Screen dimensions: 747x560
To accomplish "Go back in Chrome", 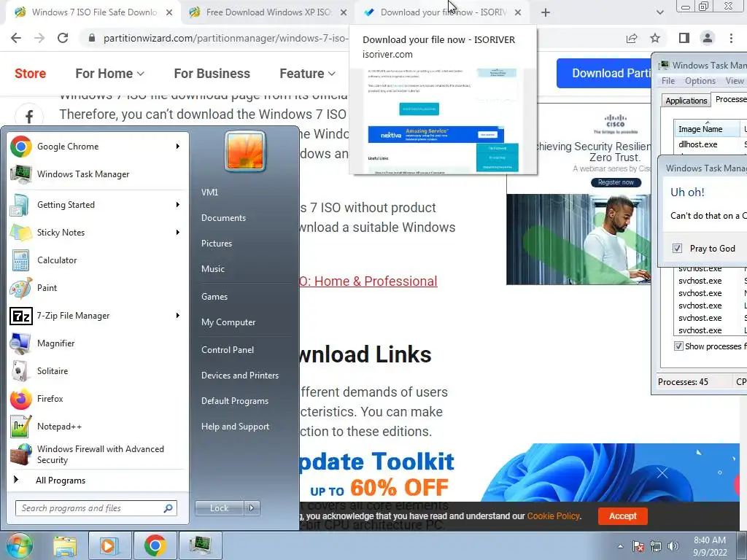I will coord(16,38).
